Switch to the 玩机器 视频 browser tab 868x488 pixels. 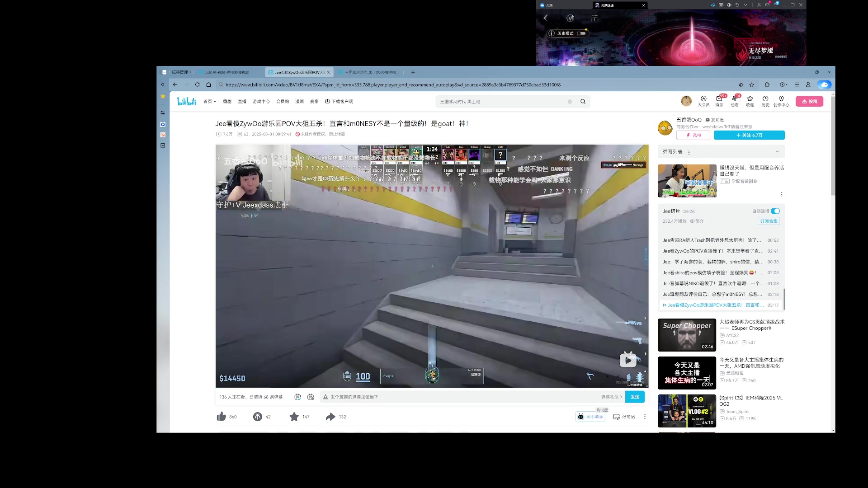(230, 72)
